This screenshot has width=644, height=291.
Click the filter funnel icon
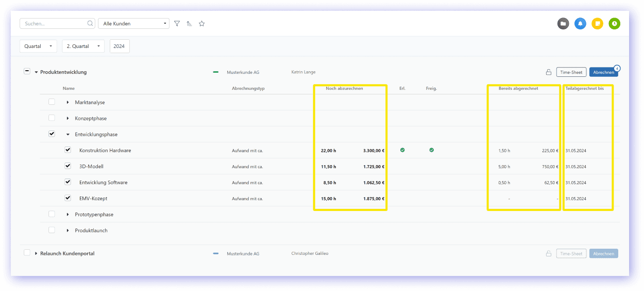click(177, 24)
